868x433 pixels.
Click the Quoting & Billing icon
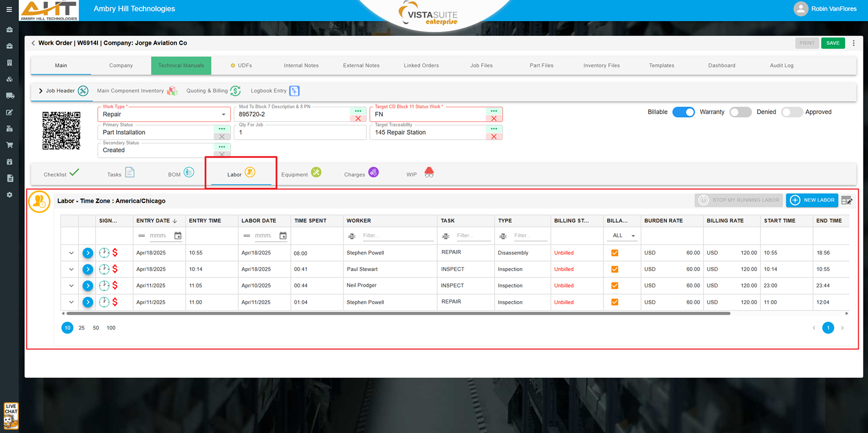coord(235,91)
